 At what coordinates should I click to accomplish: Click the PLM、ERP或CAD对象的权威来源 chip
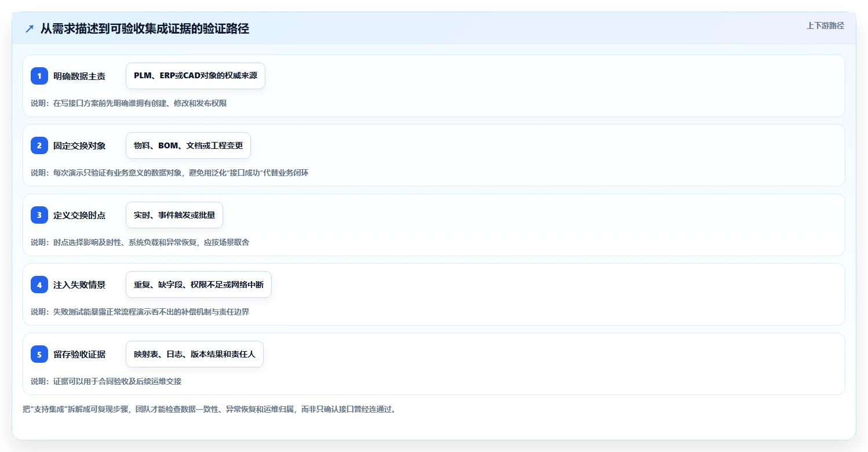[195, 76]
